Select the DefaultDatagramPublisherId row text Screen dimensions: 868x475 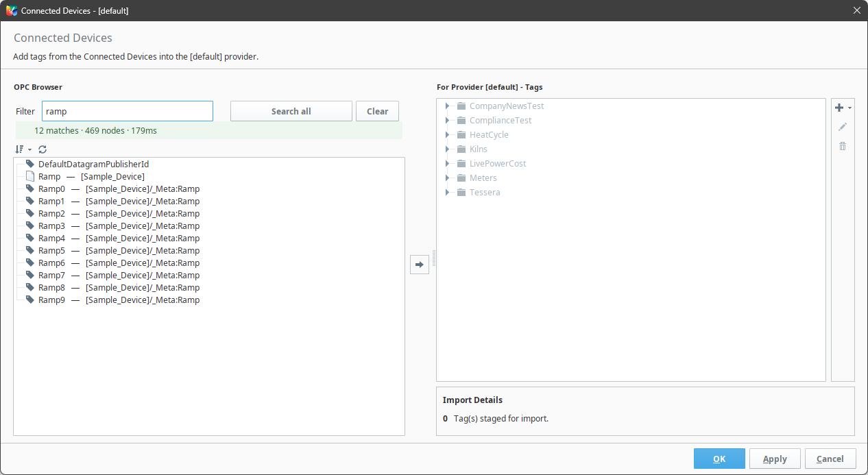point(93,164)
